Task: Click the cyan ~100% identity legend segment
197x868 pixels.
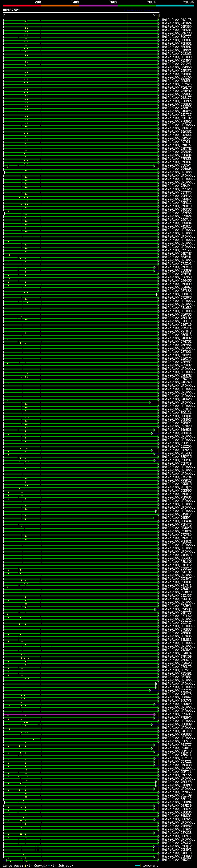Action: [x=175, y=6]
